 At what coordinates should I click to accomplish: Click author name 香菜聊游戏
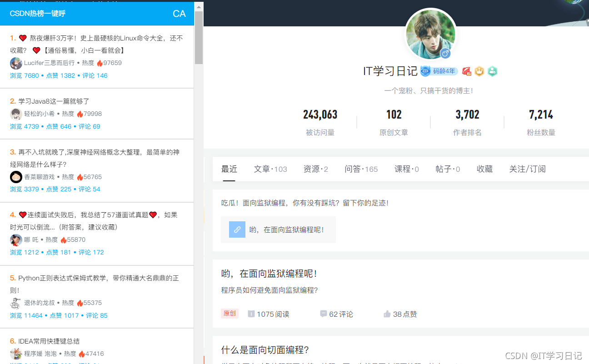39,177
